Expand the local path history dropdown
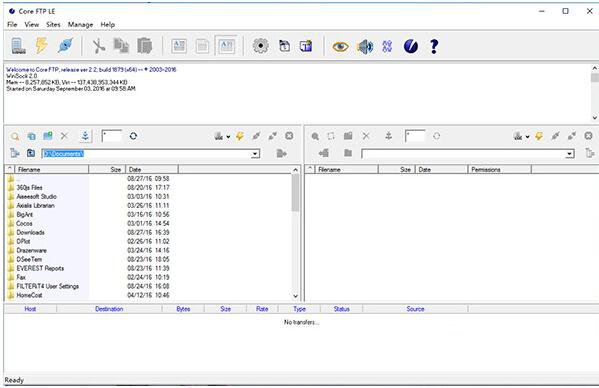 click(255, 154)
